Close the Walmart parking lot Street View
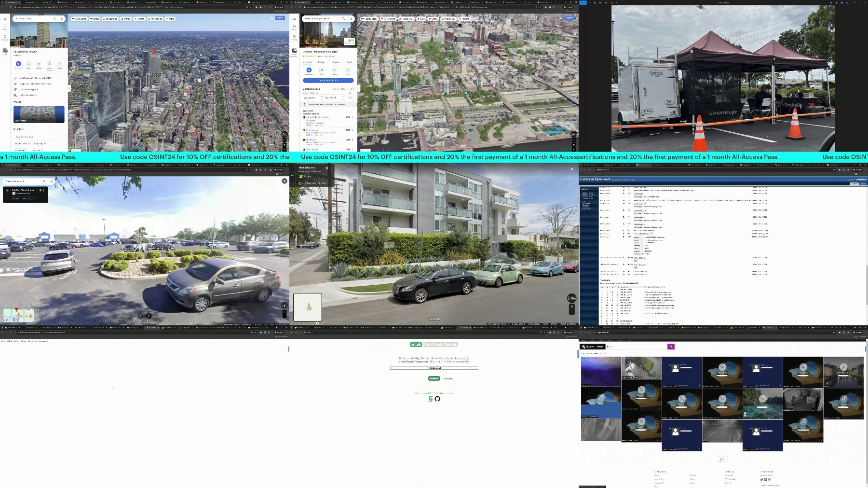Image resolution: width=868 pixels, height=488 pixels. [285, 181]
